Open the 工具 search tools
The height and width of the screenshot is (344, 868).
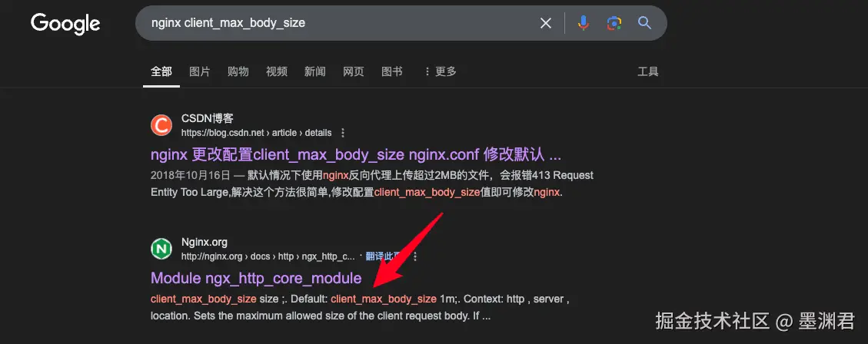tap(648, 71)
